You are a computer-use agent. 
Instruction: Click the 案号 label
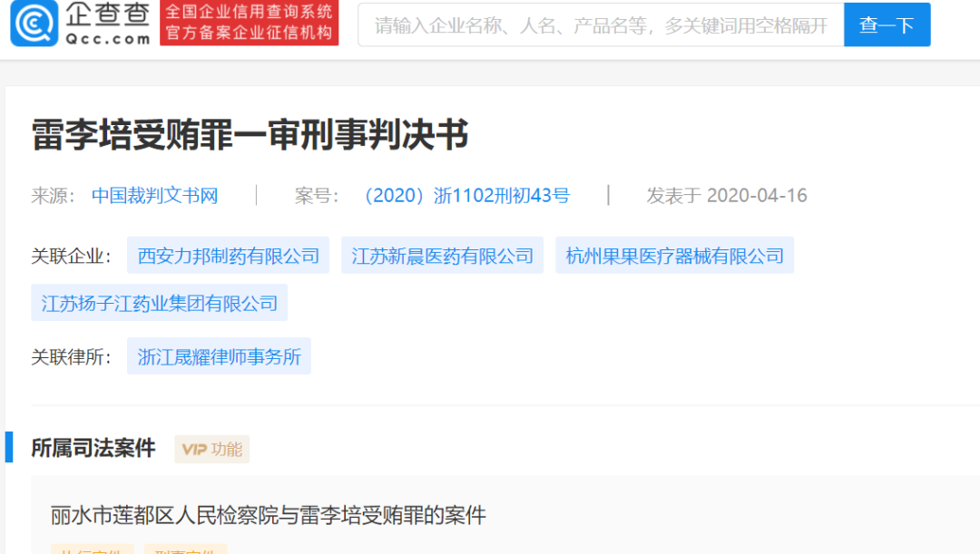click(x=317, y=196)
